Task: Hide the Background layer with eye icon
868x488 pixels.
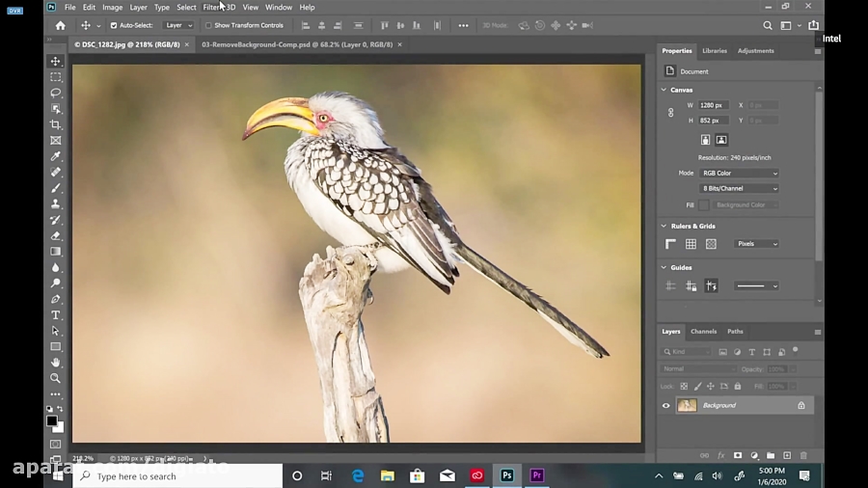Action: click(x=665, y=406)
